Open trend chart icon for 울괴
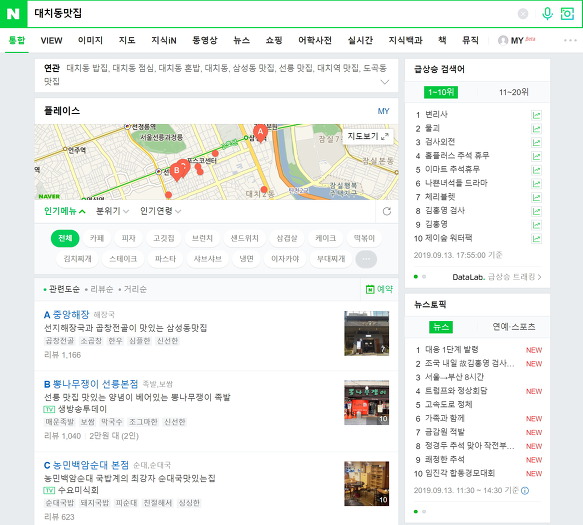The image size is (583, 525). coord(536,129)
